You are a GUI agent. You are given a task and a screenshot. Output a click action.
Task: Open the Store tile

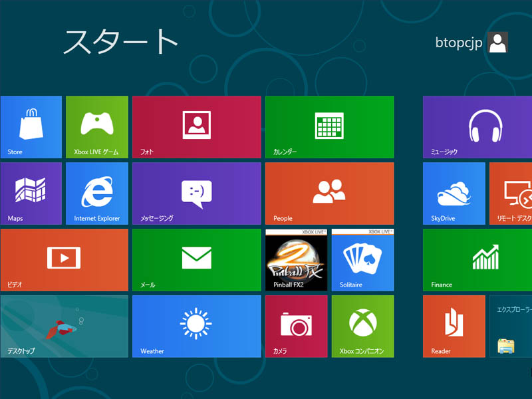31,127
